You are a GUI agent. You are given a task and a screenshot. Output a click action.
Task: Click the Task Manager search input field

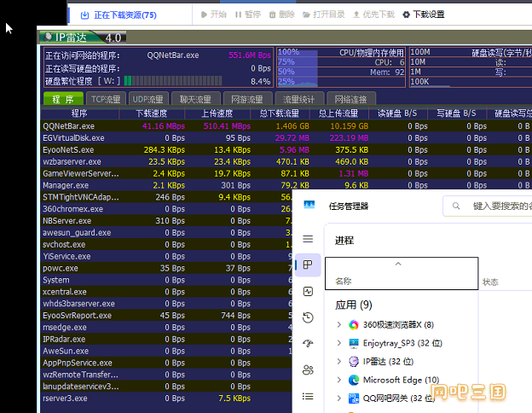489,206
